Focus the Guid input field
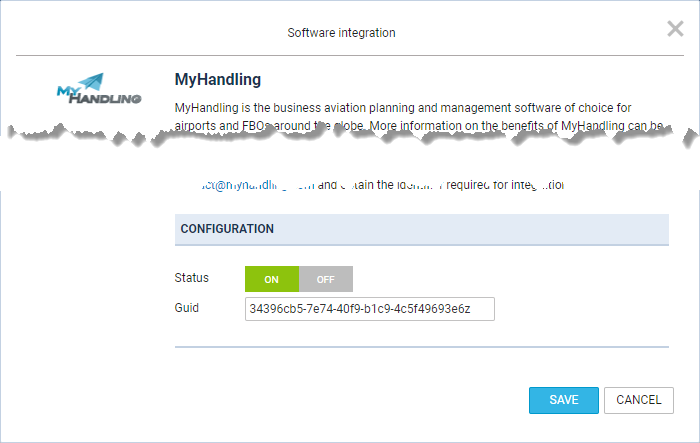This screenshot has height=443, width=700. pyautogui.click(x=370, y=309)
